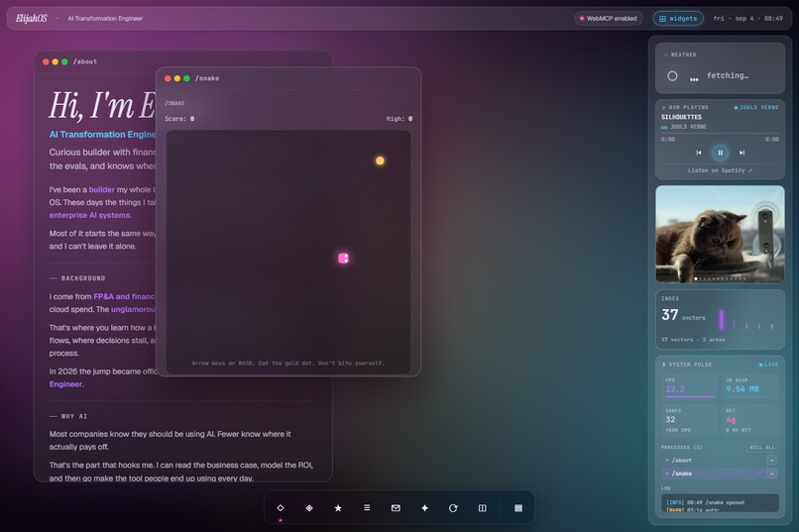Click the purple 'Engineer.' link in about window
Image resolution: width=799 pixels, height=532 pixels.
pos(66,383)
